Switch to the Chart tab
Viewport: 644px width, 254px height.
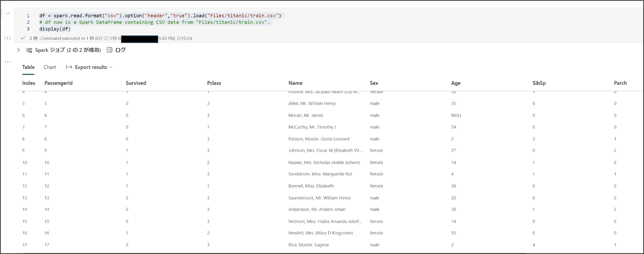click(x=50, y=67)
